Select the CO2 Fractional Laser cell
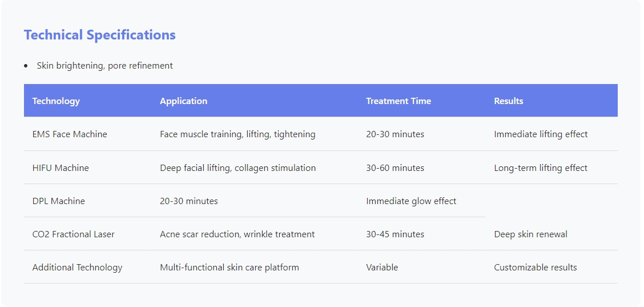 [x=73, y=234]
